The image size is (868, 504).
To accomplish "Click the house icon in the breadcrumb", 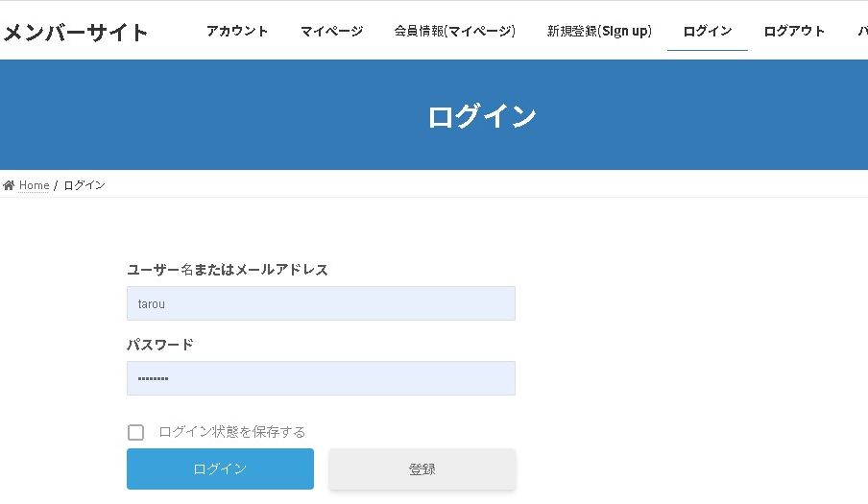I will (9, 185).
